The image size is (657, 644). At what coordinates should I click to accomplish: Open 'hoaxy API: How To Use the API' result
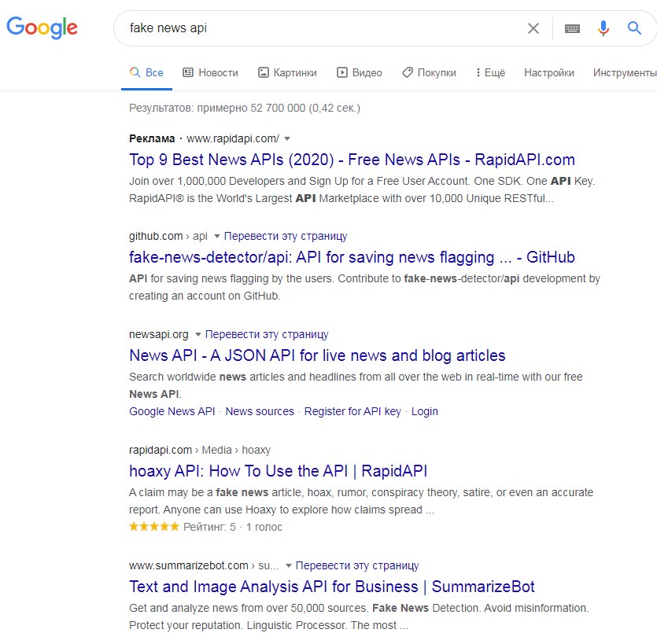[x=279, y=471]
